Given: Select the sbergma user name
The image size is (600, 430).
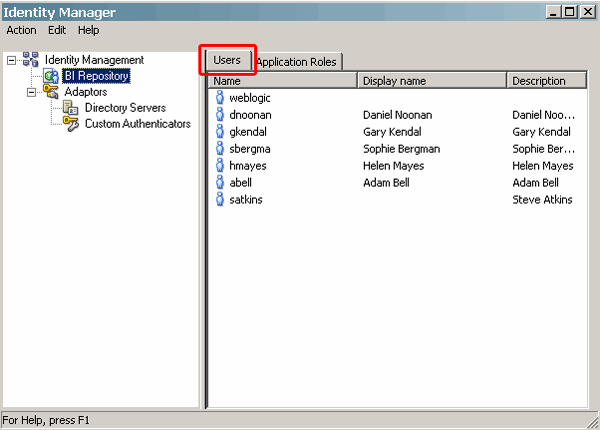Looking at the screenshot, I should point(250,149).
